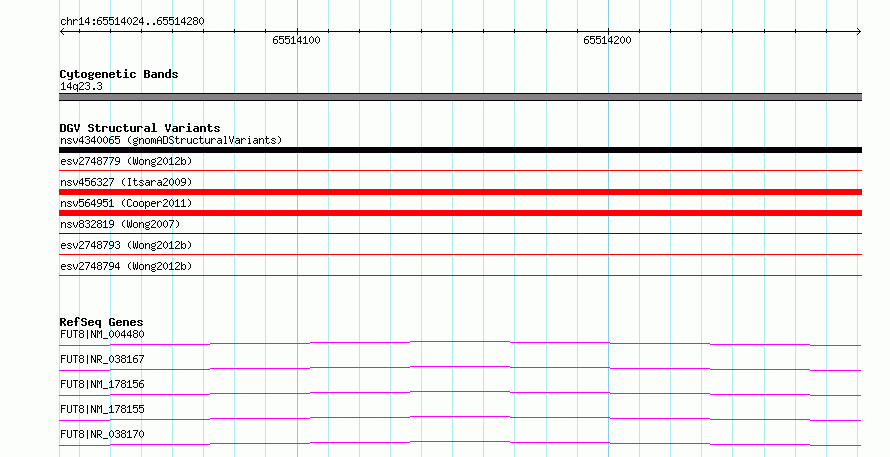Open the FUT8|NR_038167 transcript label

click(x=102, y=359)
